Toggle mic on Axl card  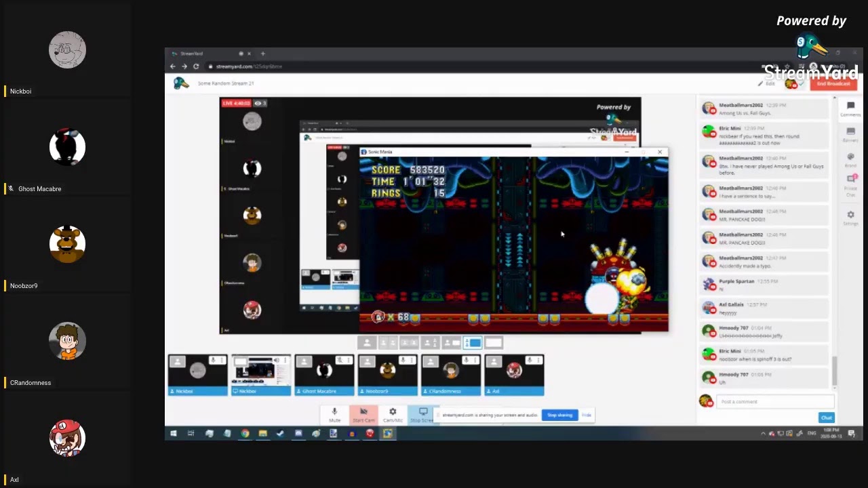pos(529,360)
